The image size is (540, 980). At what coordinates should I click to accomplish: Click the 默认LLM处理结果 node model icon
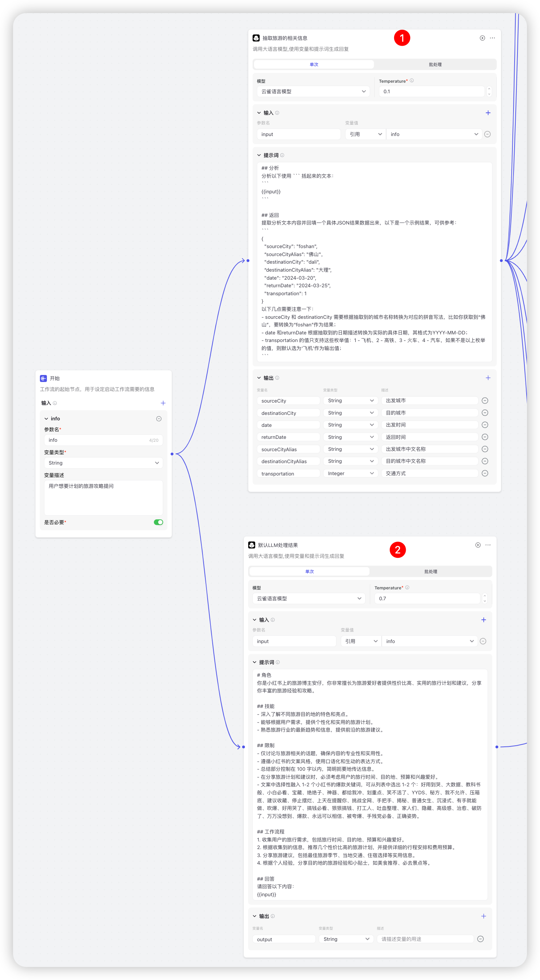251,545
